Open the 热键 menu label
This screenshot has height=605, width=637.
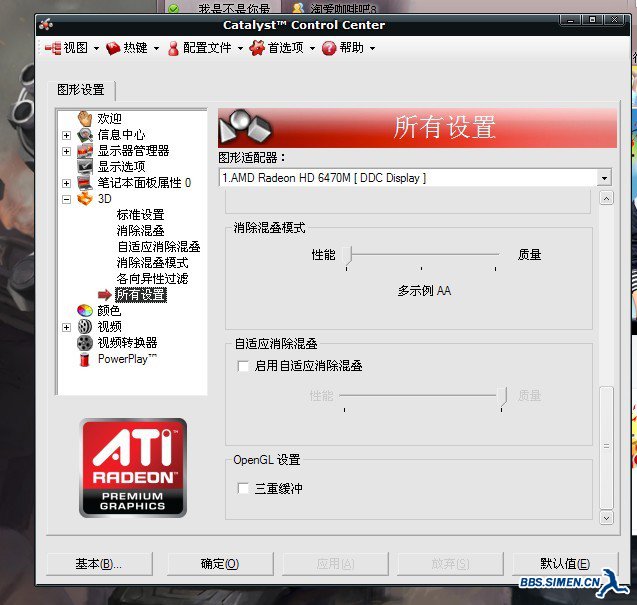(135, 48)
